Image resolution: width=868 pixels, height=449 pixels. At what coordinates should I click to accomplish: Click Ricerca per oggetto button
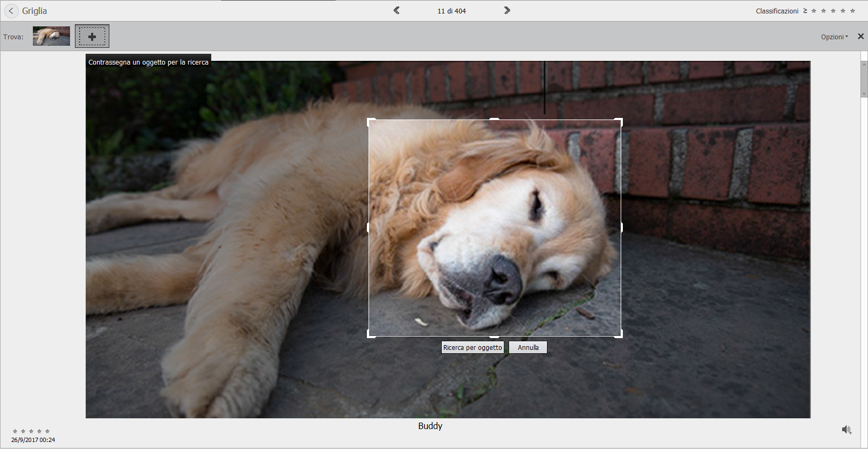[473, 348]
